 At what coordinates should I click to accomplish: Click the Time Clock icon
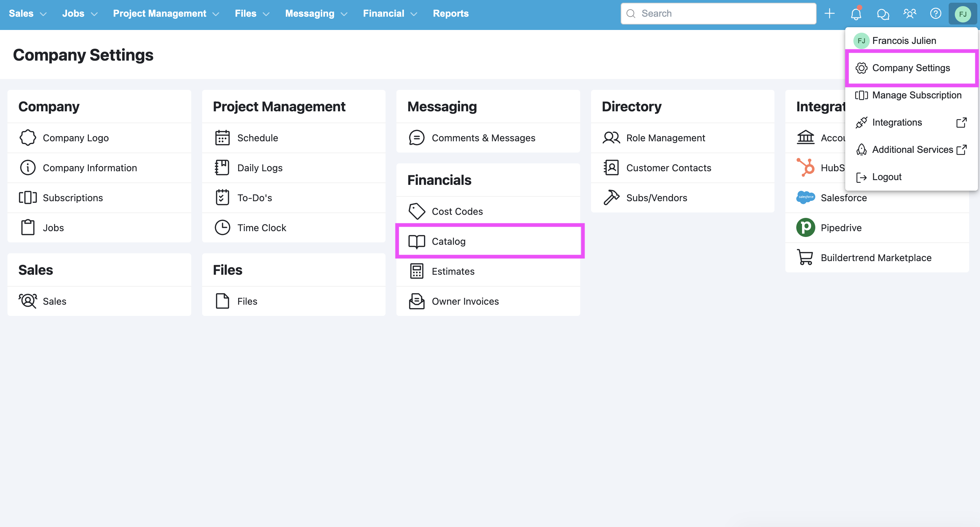coord(222,227)
